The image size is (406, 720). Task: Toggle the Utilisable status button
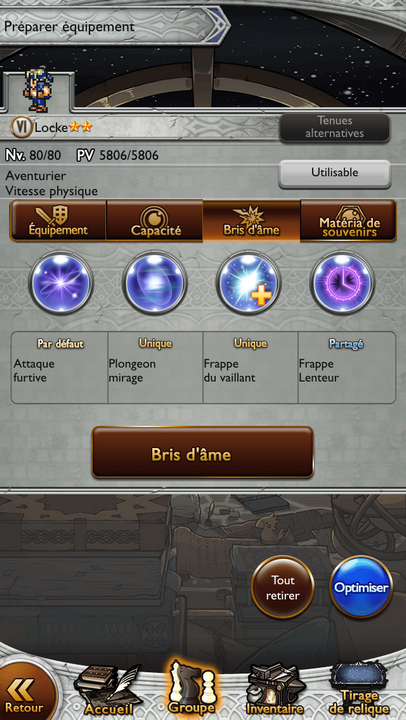coord(335,173)
